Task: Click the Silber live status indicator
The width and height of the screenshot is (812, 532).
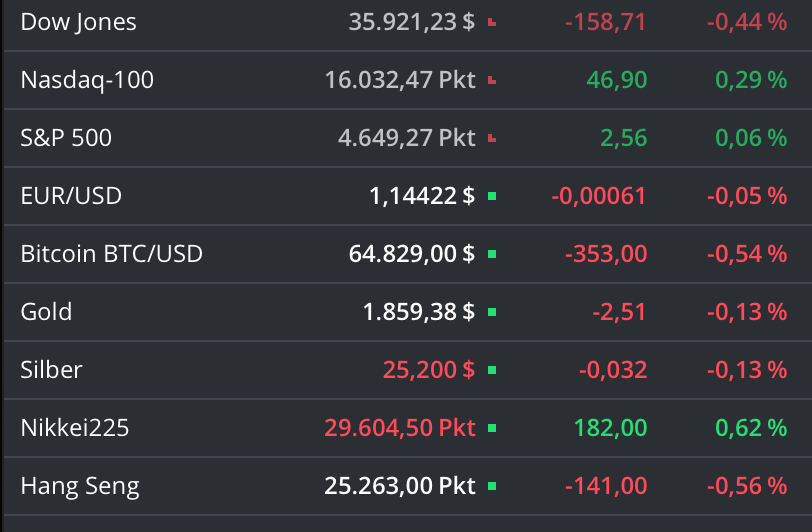Action: [x=491, y=371]
